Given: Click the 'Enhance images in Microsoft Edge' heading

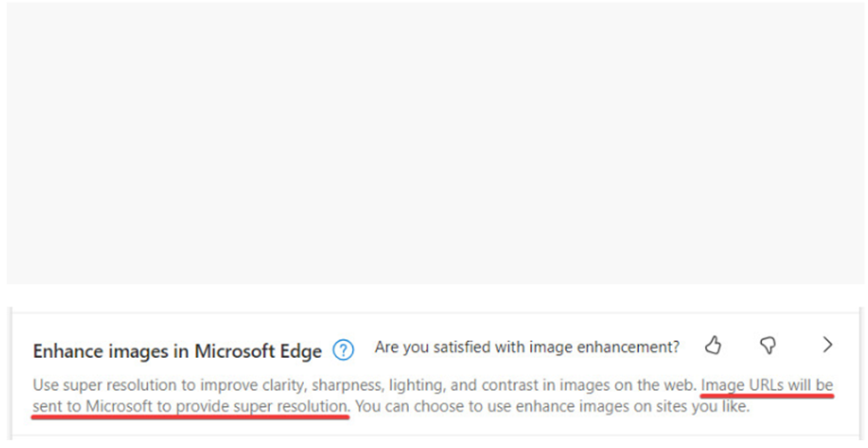Looking at the screenshot, I should tap(177, 351).
